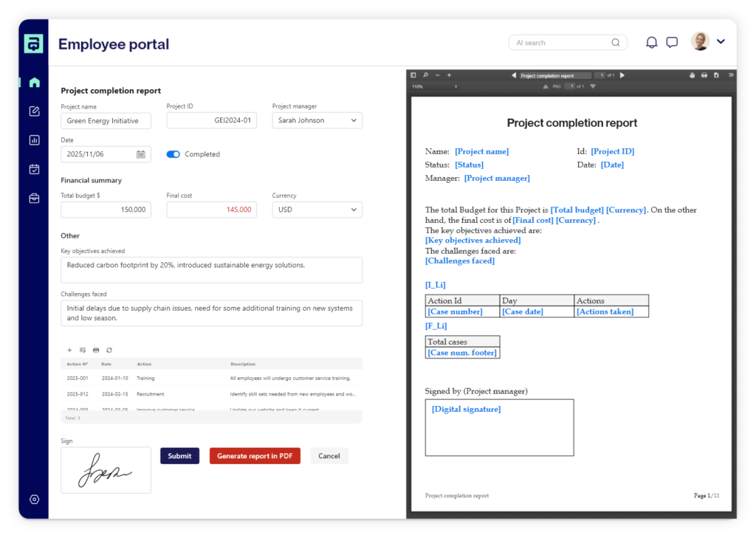Select the calendar tasks icon in sidebar
Viewport: 756px width, 538px height.
[34, 168]
